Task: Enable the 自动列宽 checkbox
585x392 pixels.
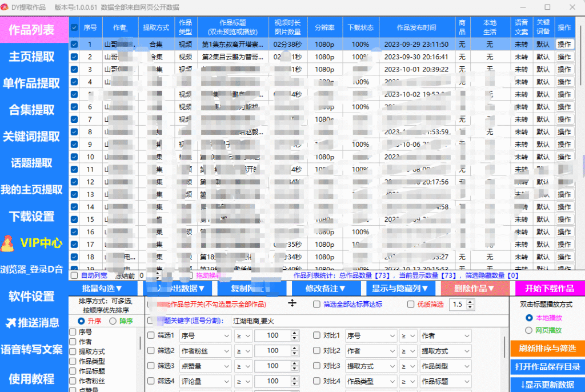Action: (74, 275)
